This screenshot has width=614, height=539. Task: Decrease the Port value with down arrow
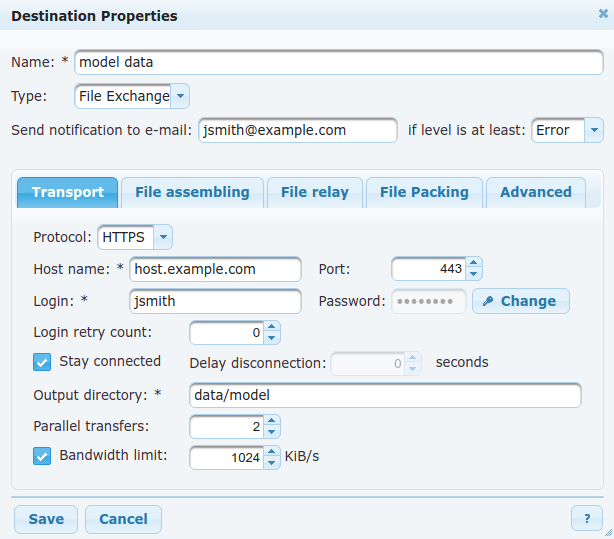tap(473, 274)
